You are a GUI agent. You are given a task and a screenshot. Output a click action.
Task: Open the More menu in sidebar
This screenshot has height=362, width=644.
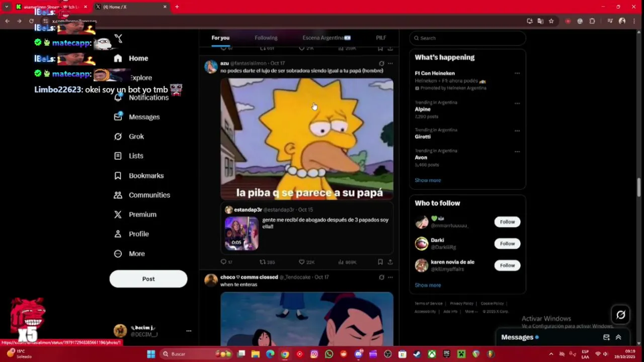click(x=129, y=253)
